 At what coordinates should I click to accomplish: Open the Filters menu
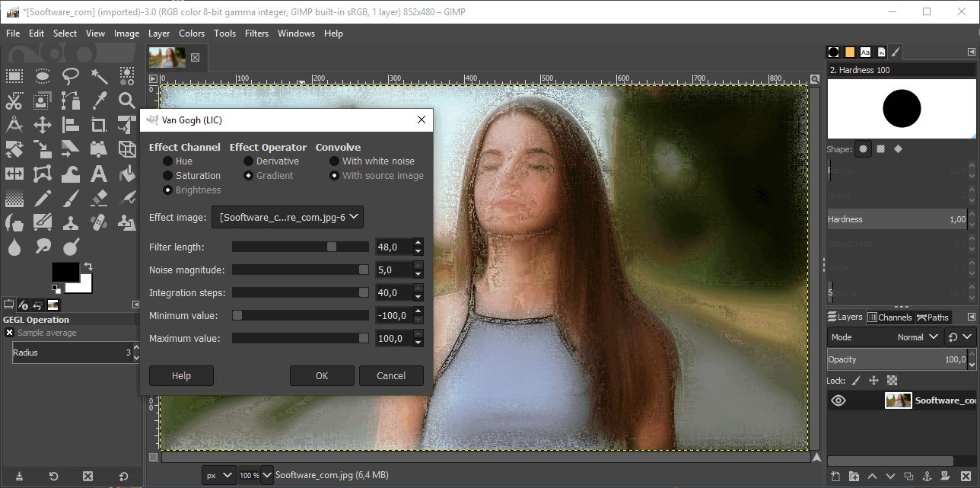pyautogui.click(x=256, y=33)
